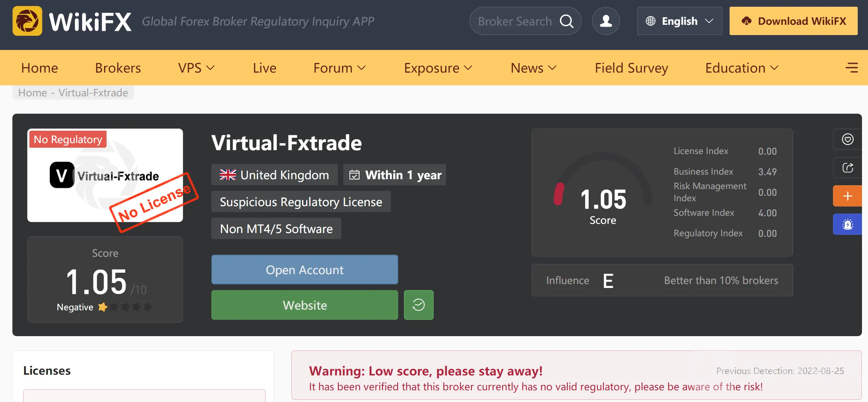Expand the News menu dropdown

point(552,68)
